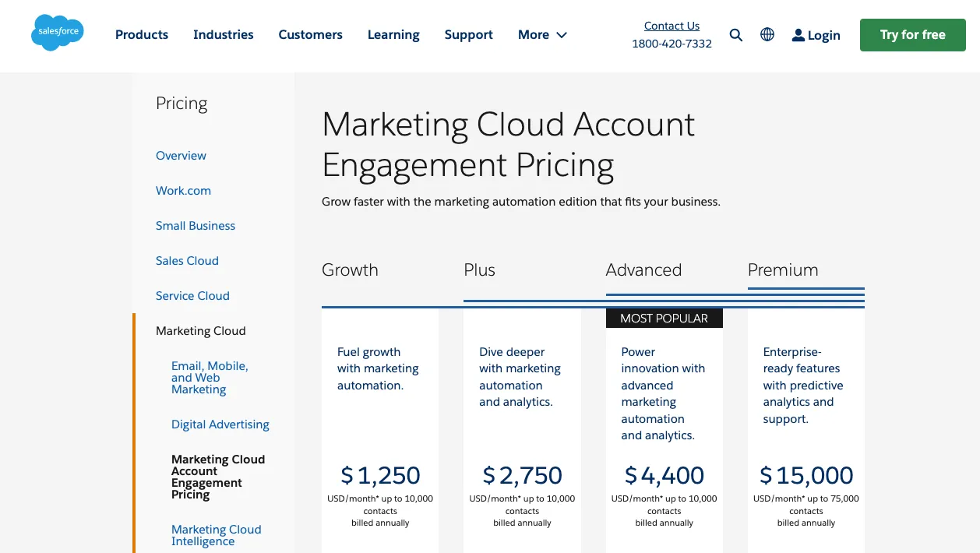Open the Products menu
The width and height of the screenshot is (980, 553).
click(x=142, y=34)
